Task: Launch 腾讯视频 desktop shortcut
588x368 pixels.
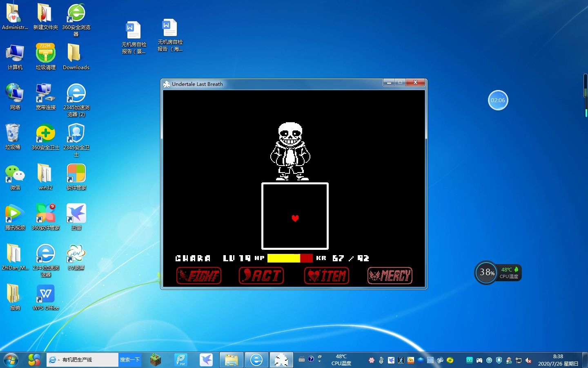Action: [x=15, y=217]
